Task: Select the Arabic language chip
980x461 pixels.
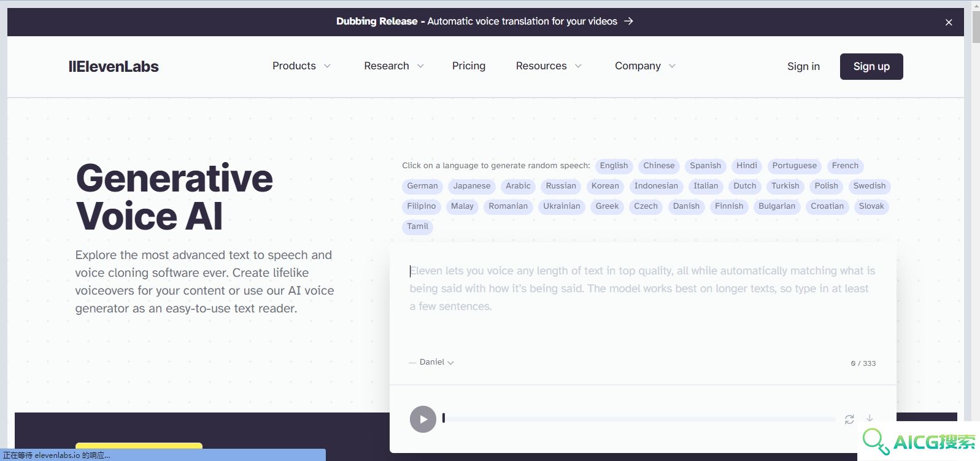Action: click(x=518, y=186)
